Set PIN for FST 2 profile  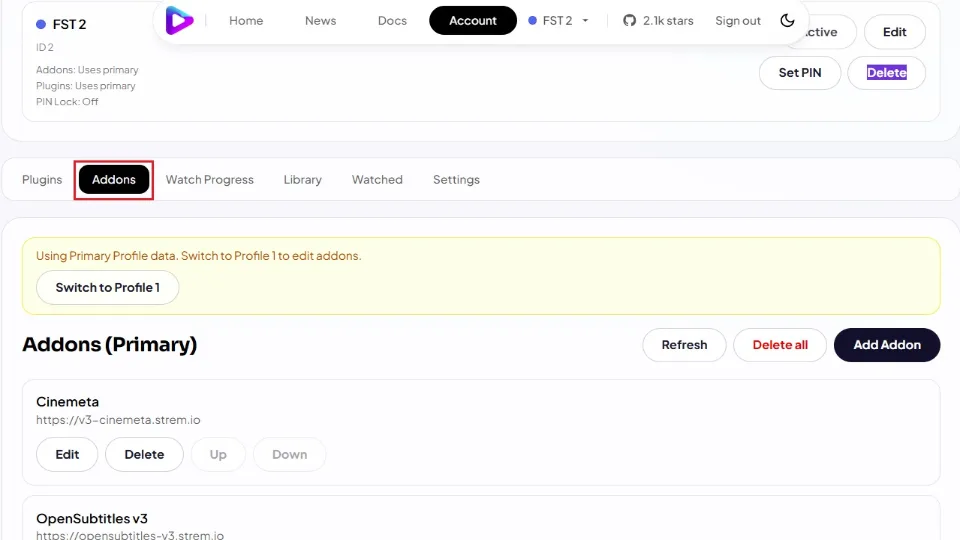[x=800, y=73]
